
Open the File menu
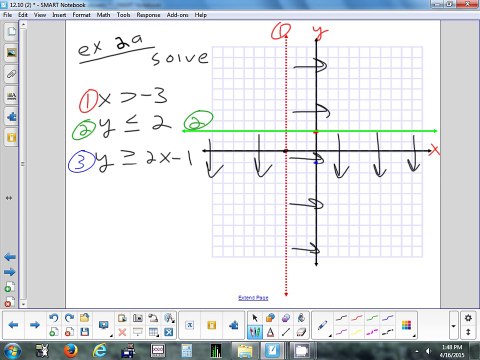click(7, 15)
